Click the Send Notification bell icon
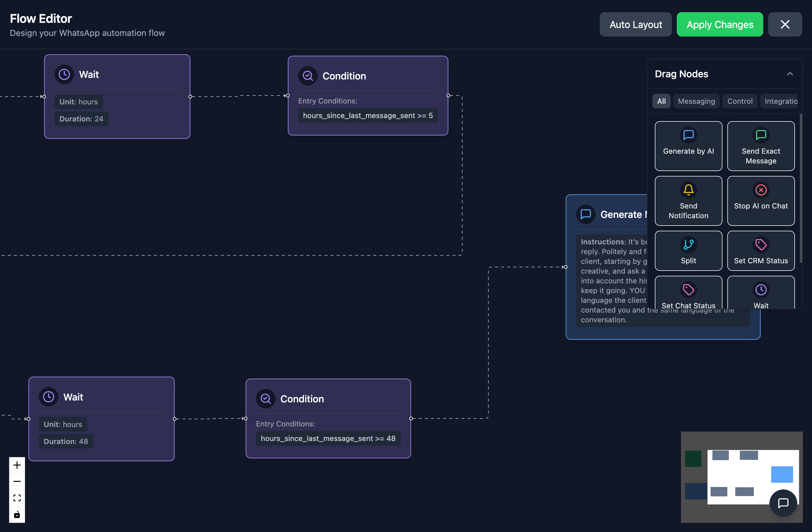 (x=688, y=190)
